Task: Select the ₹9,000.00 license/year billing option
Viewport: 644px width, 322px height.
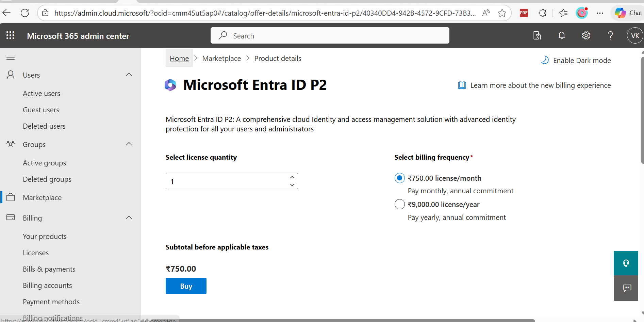Action: 399,204
